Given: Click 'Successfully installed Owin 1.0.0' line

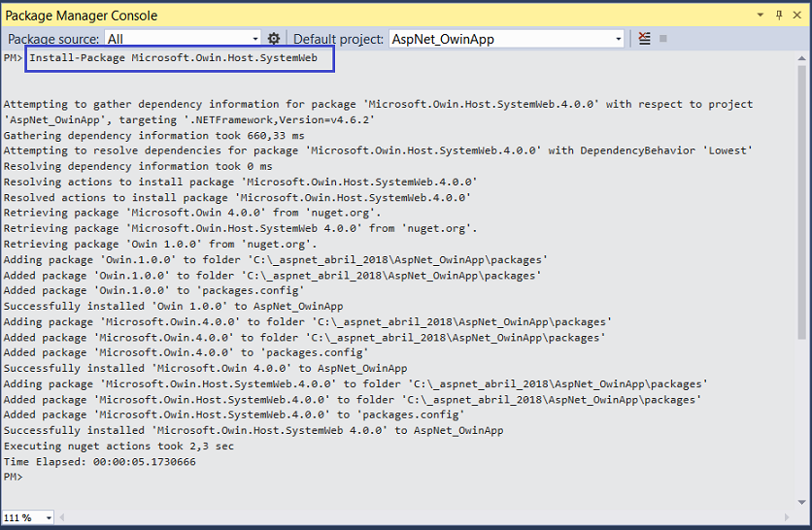Looking at the screenshot, I should click(x=173, y=306).
